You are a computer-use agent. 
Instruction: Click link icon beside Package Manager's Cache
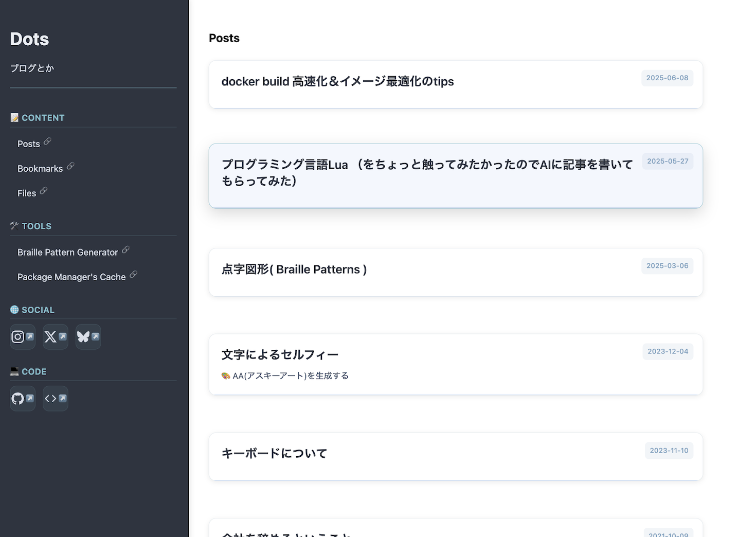coord(133,274)
